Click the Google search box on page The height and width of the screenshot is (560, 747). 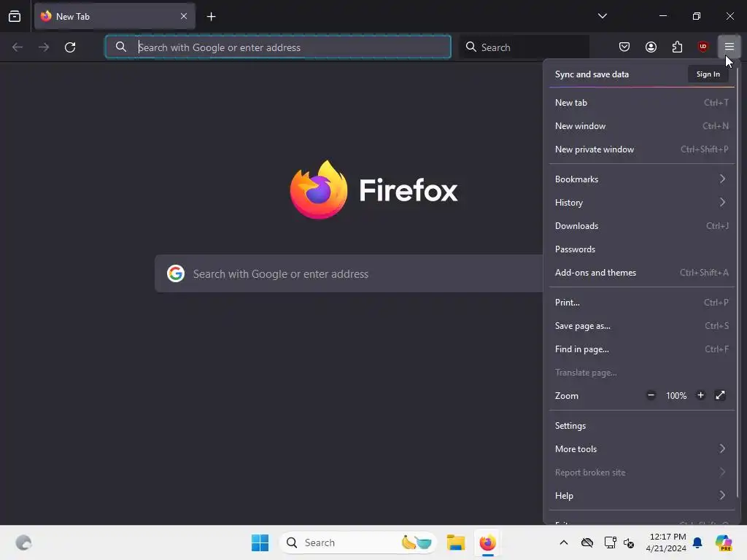(x=349, y=274)
